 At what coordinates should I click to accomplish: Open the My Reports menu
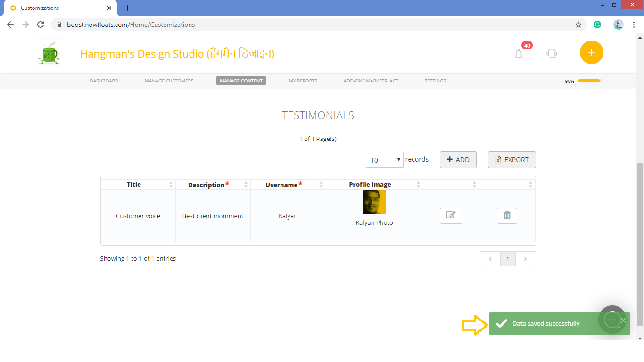coord(303,81)
